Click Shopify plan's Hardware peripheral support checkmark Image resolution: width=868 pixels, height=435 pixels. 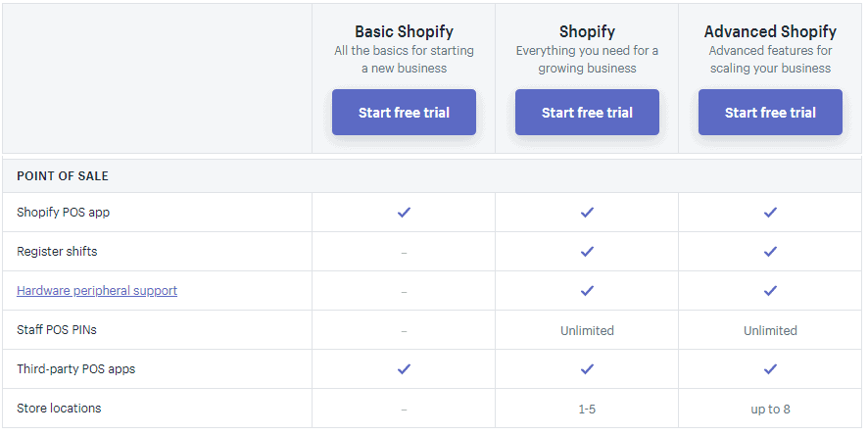click(x=587, y=290)
